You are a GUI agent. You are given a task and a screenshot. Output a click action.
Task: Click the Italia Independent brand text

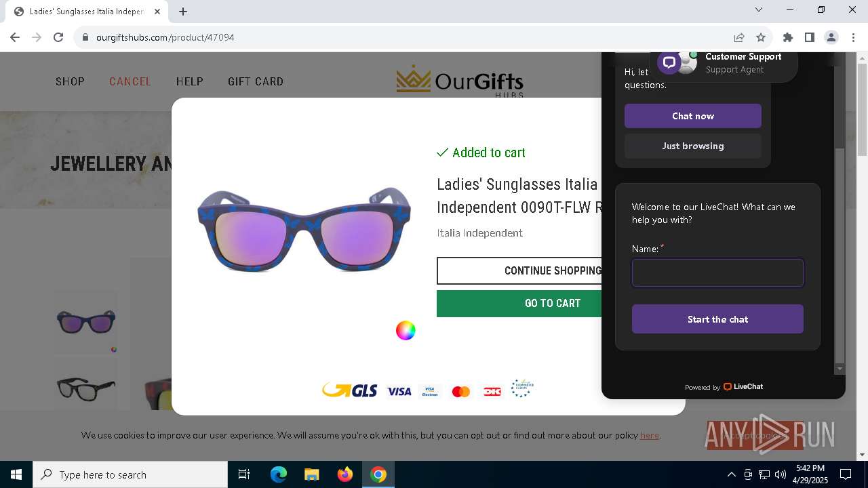(x=479, y=233)
